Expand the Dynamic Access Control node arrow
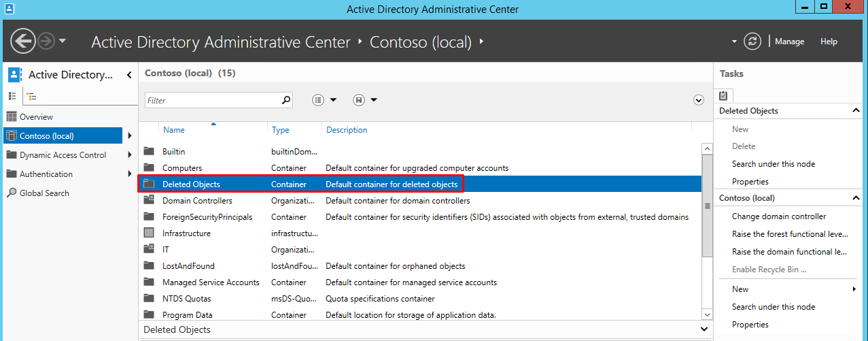 click(x=129, y=155)
